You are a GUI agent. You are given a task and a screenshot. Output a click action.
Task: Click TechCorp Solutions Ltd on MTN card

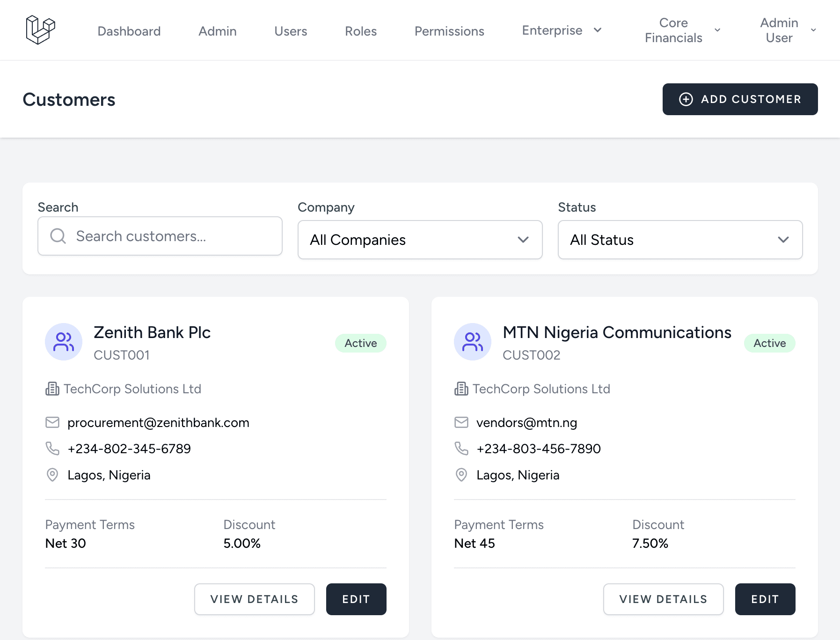[541, 389]
